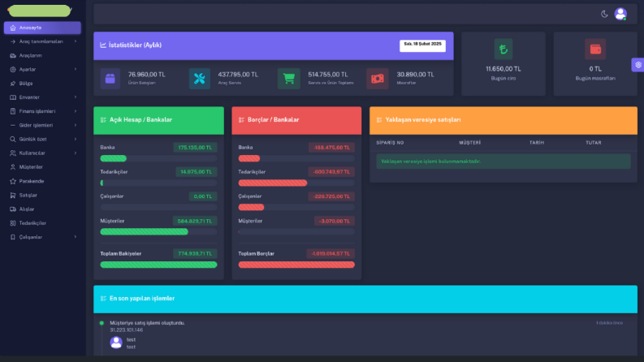Click the İstatistikler chart icon
The image size is (644, 362).
tap(103, 45)
